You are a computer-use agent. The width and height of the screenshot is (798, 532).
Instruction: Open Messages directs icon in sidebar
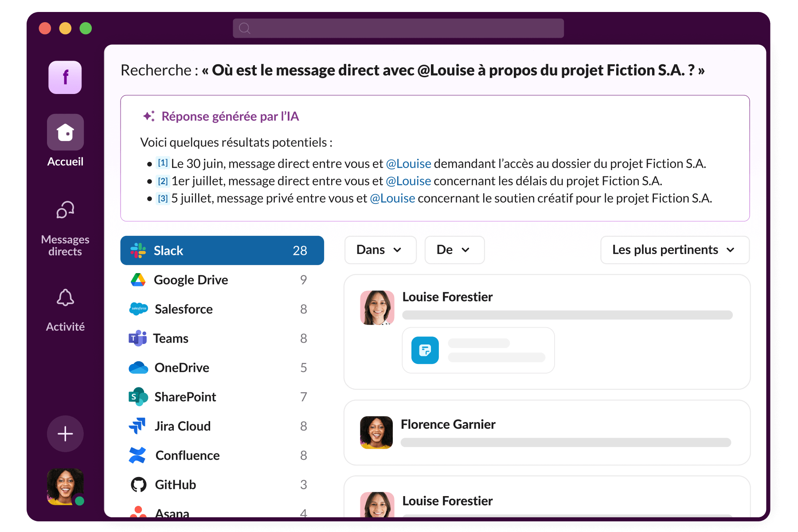click(x=65, y=210)
